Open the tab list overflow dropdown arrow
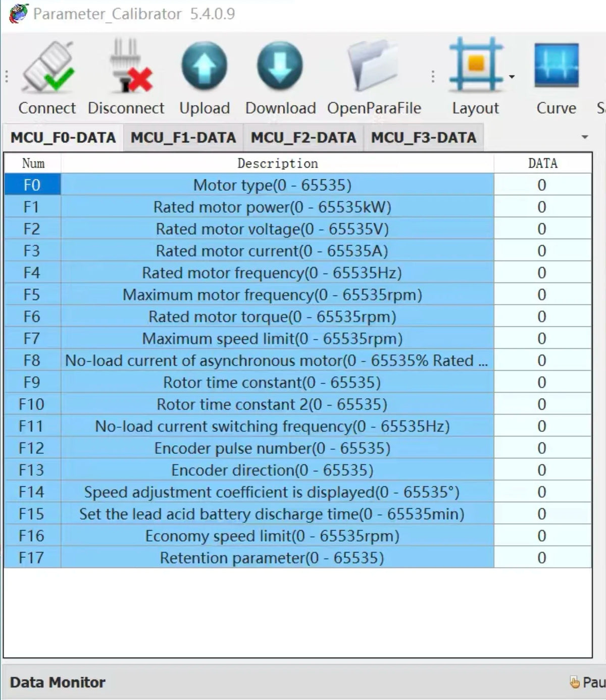The height and width of the screenshot is (700, 606). (x=585, y=137)
